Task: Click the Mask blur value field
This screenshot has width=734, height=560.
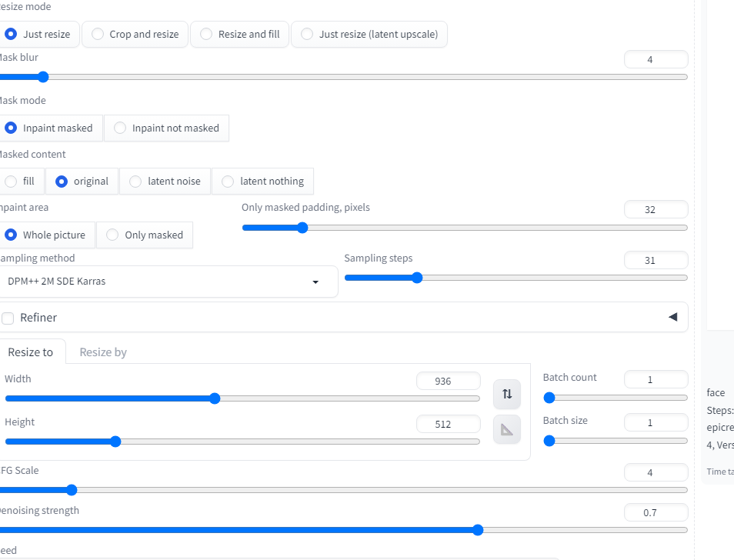Action: 656,59
